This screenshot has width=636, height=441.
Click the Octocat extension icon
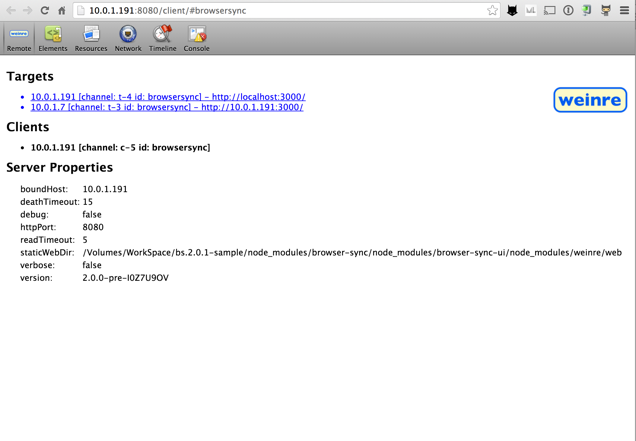coord(605,10)
